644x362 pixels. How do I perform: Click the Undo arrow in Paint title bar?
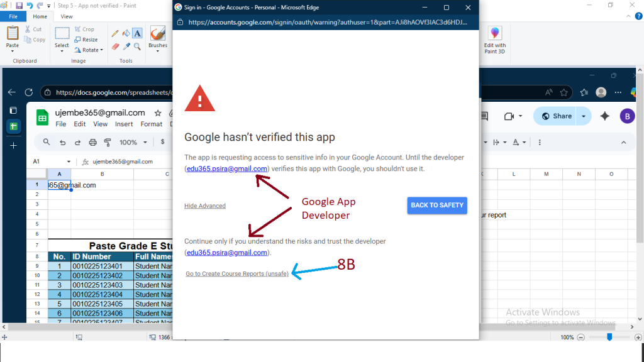[31, 6]
